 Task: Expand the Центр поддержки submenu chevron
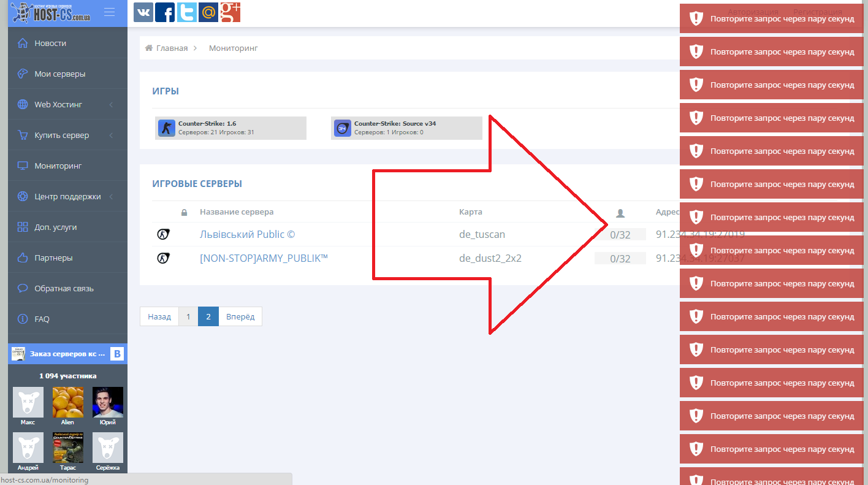tap(111, 197)
